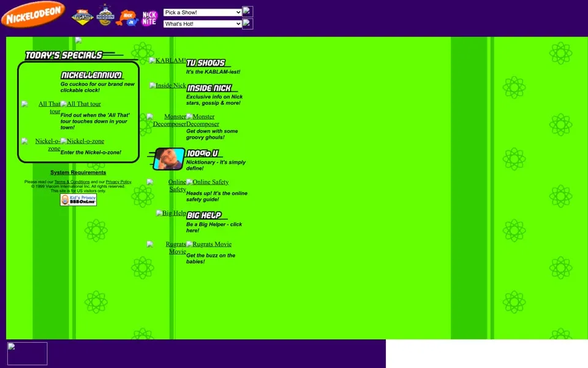The height and width of the screenshot is (368, 588).
Task: Click the All That tour link in Today's Specials
Action: (x=81, y=104)
